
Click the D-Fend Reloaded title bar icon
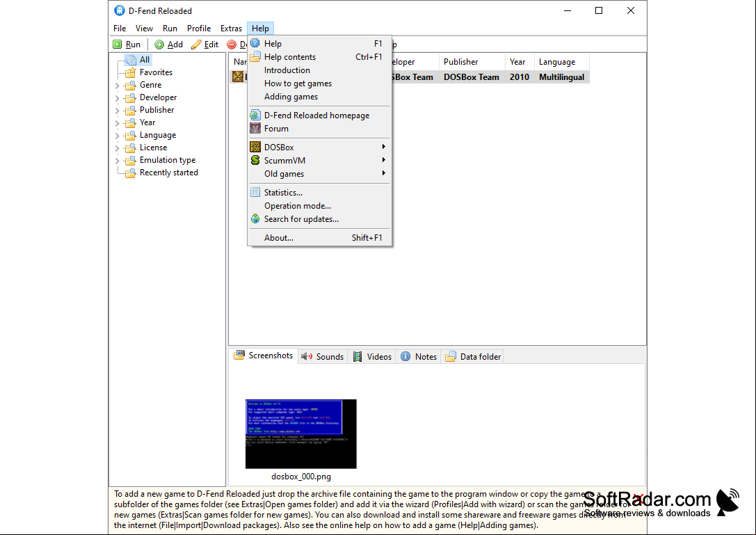120,10
